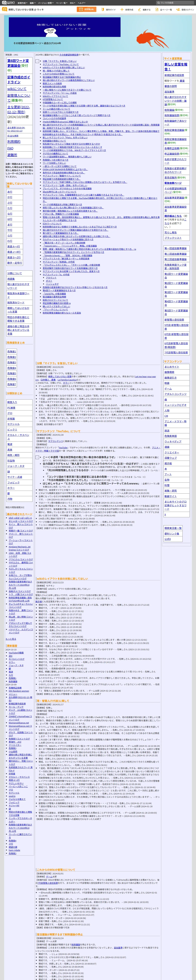Screen dimensions: 196x980
Task: Click the 操作ガイド guide icon
Action: (x=103, y=9)
